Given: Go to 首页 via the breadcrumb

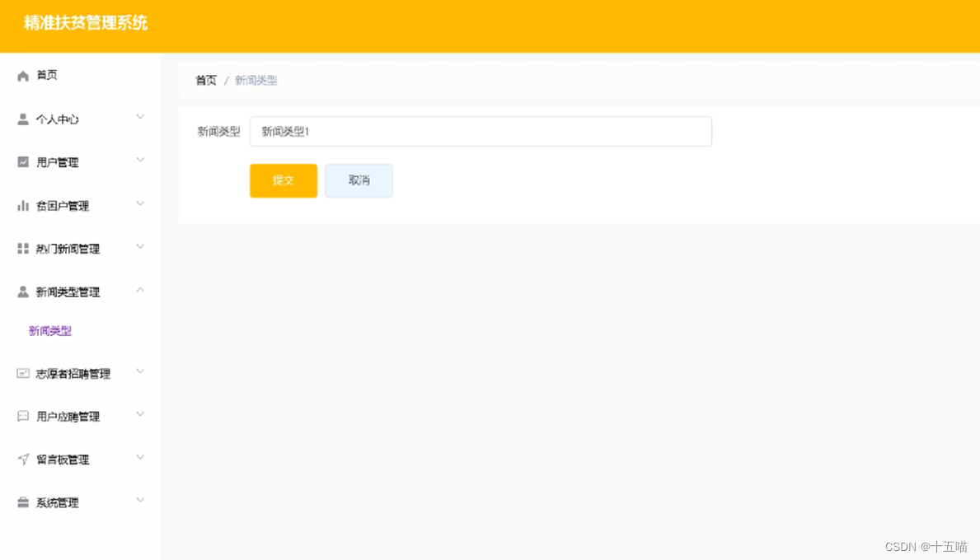Looking at the screenshot, I should [x=205, y=80].
